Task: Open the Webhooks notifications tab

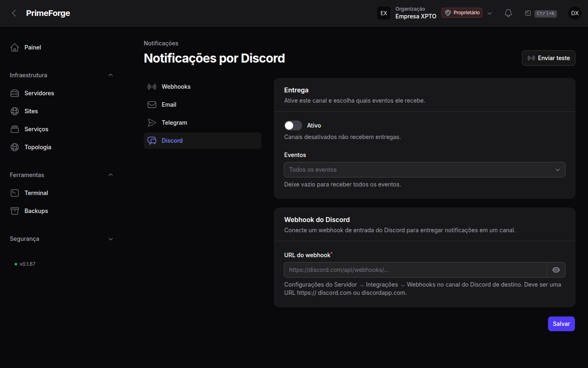Action: click(x=203, y=87)
